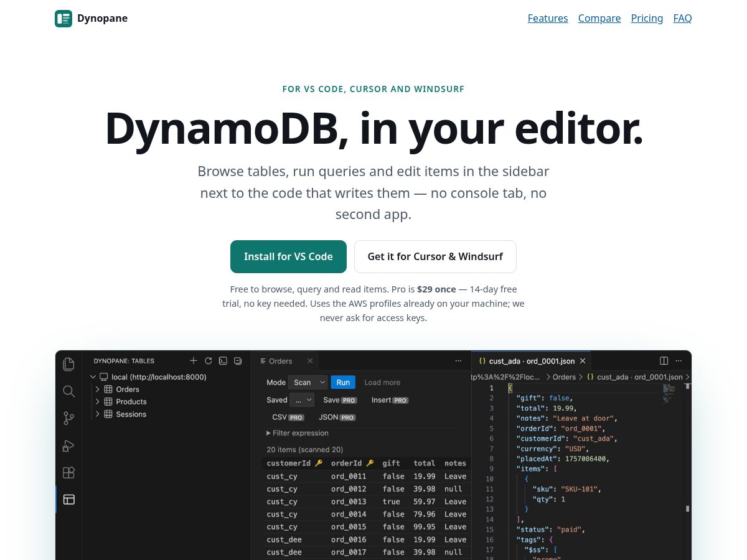Click the key icon in orderId header
Image resolution: width=747 pixels, height=560 pixels.
click(x=370, y=464)
